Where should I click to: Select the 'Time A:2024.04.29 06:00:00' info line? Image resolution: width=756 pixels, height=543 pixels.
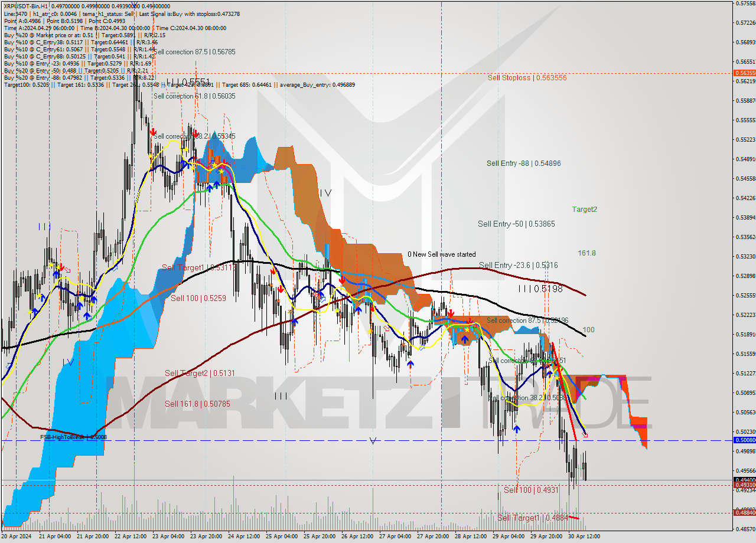[115, 28]
